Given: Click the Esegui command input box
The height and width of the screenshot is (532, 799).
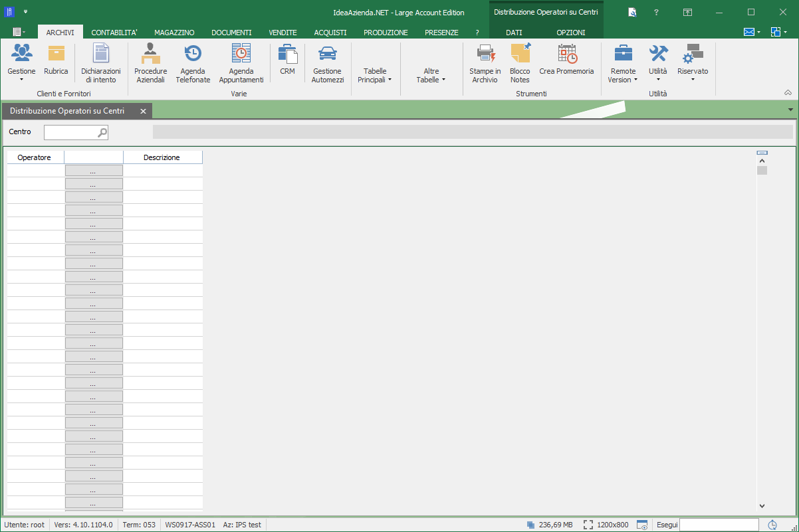Looking at the screenshot, I should pos(719,525).
